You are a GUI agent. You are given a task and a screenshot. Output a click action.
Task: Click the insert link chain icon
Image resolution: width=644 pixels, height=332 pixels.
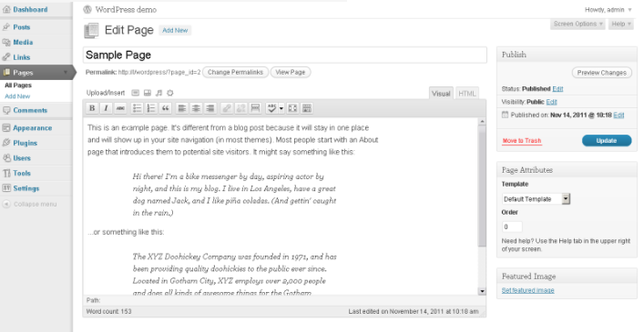point(227,108)
